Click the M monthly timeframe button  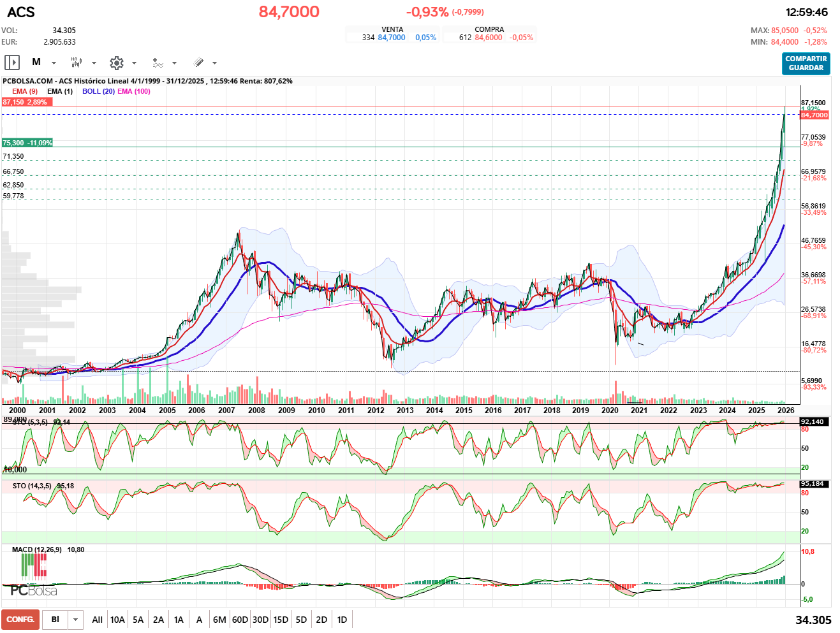pyautogui.click(x=36, y=62)
